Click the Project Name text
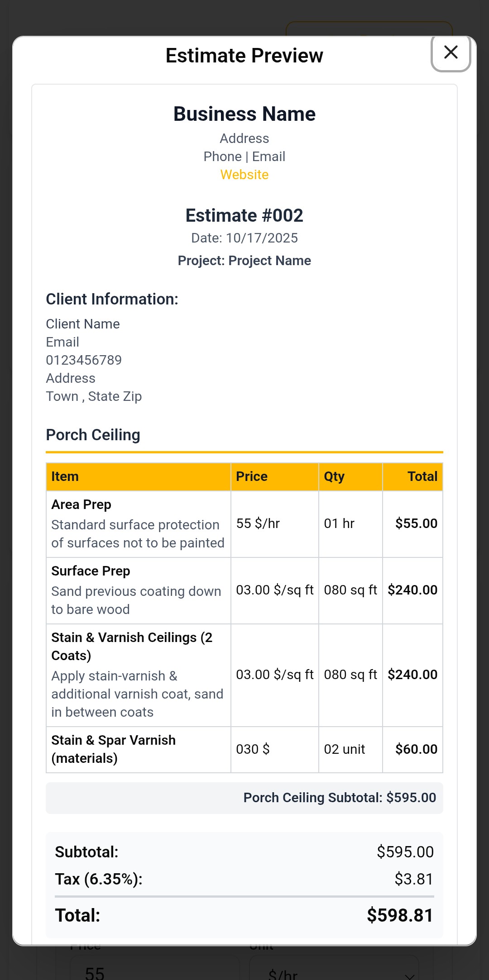 click(x=244, y=261)
